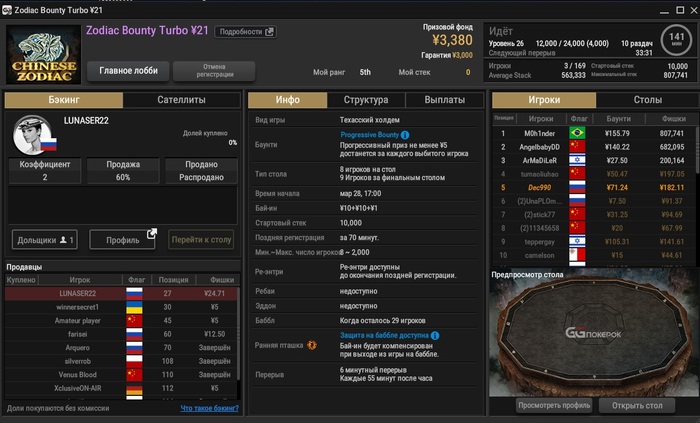Click the external link icon on Профиль
The width and height of the screenshot is (700, 423).
152,233
